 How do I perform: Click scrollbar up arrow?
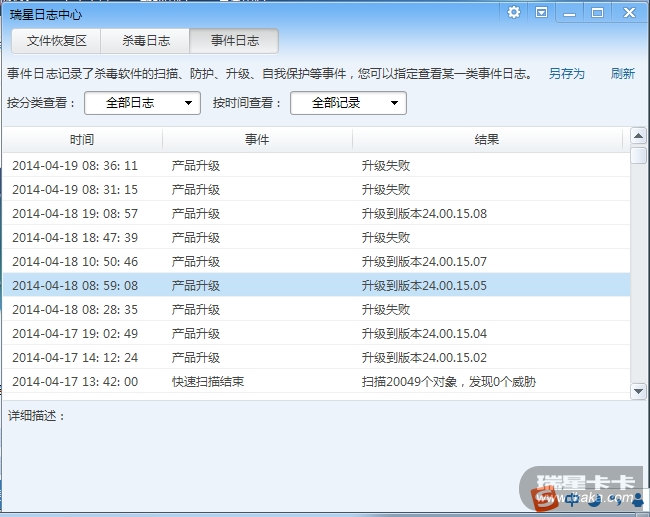coord(638,136)
